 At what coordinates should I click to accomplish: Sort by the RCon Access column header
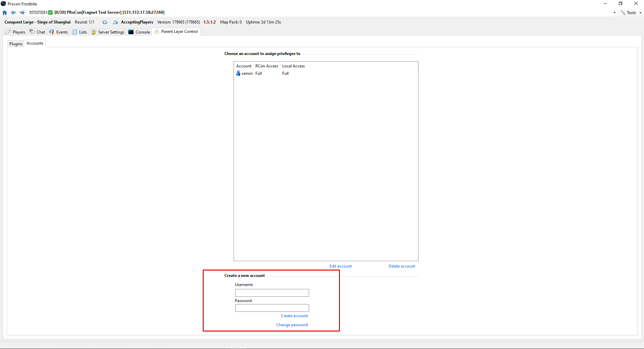[x=267, y=66]
